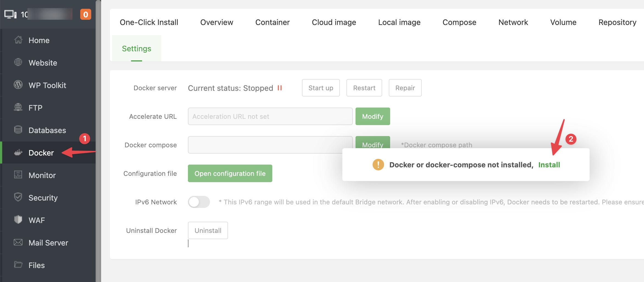Toggle the IPv6 Network switch

(199, 202)
